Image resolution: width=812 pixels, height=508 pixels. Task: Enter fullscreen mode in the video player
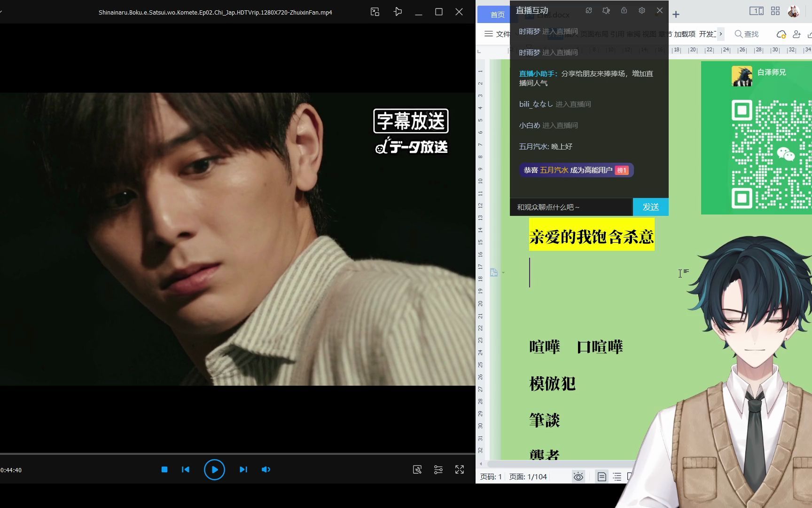(460, 469)
